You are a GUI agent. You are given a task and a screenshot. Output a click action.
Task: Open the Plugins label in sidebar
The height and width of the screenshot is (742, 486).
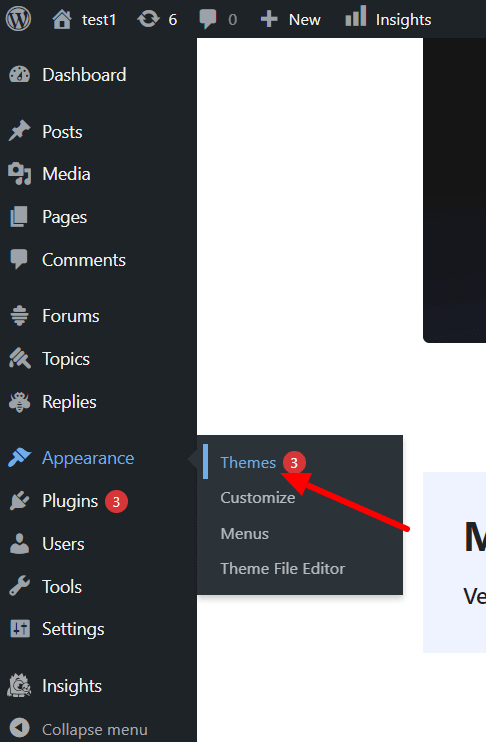click(70, 502)
